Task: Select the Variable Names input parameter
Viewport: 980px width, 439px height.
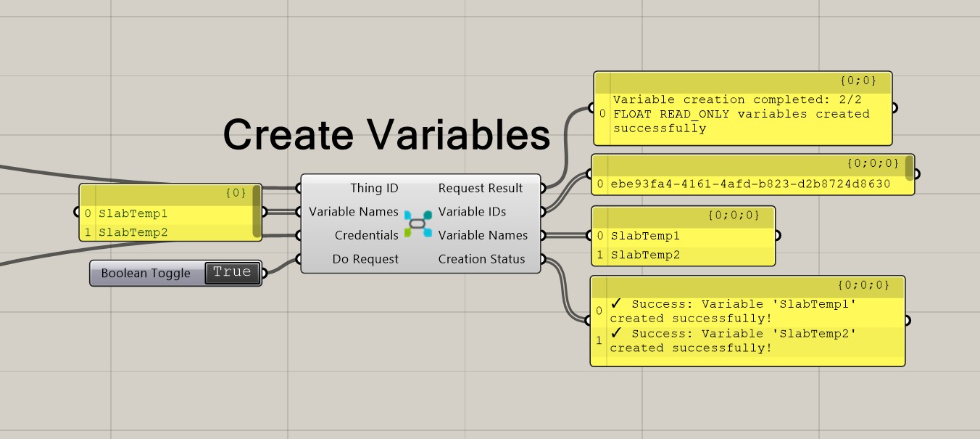Action: [353, 212]
